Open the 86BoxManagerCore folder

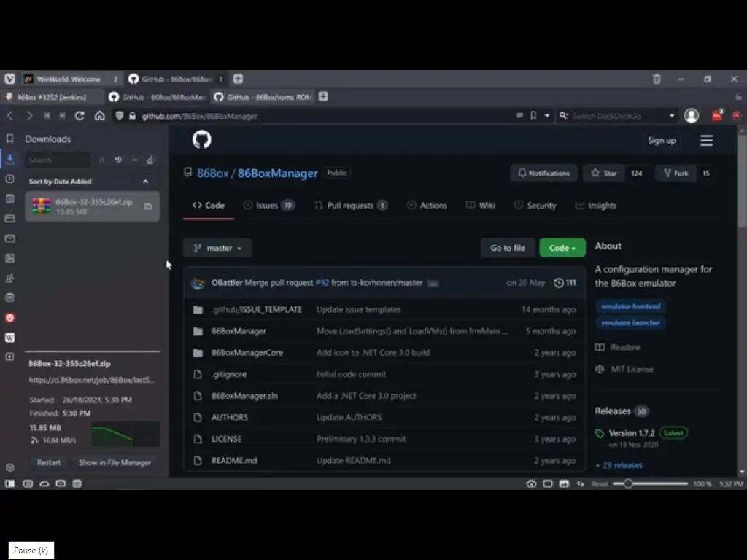247,352
